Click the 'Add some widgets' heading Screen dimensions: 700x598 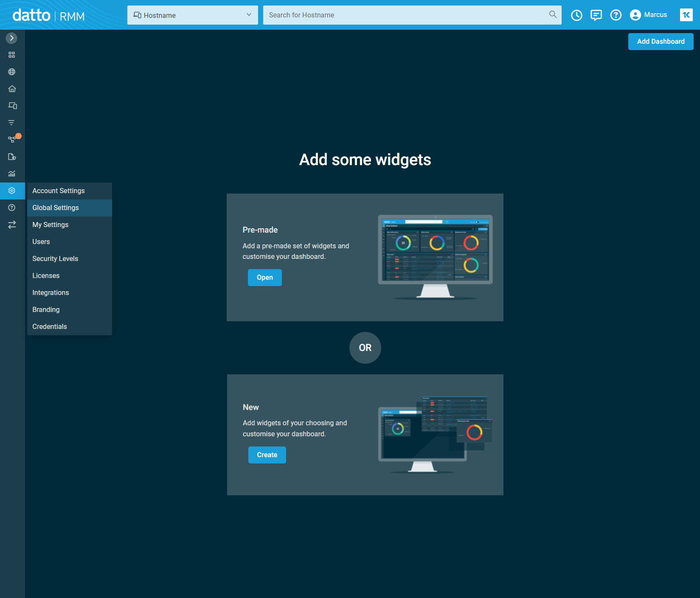coord(365,160)
